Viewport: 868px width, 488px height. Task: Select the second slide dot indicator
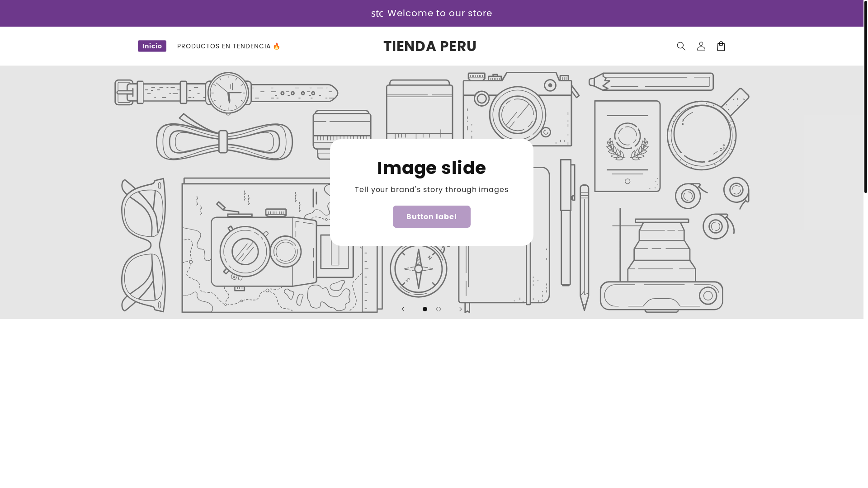[x=439, y=309]
